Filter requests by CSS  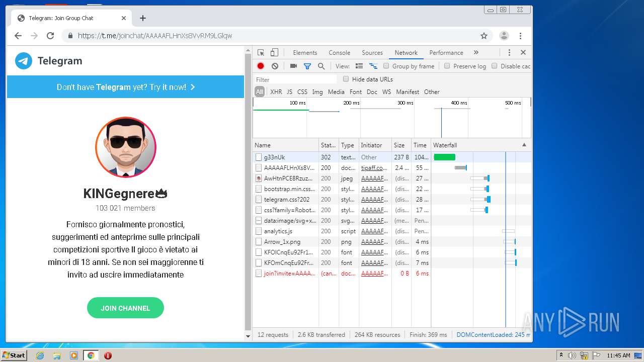point(302,92)
